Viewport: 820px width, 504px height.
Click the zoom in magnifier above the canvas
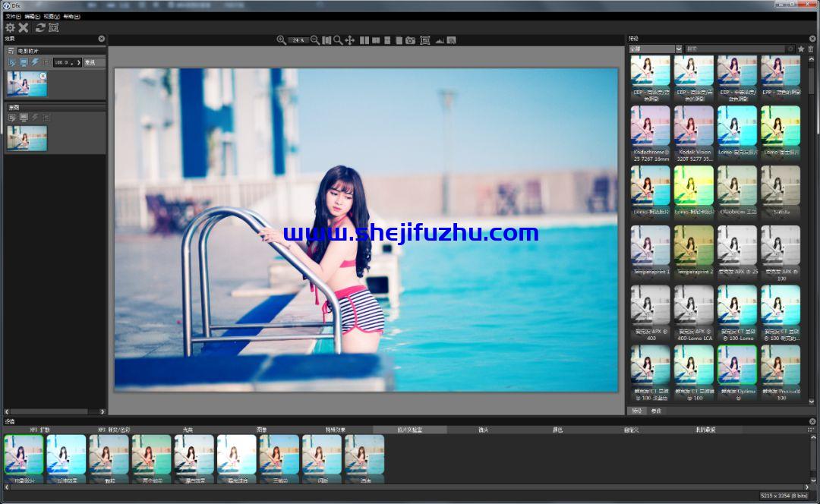(282, 40)
